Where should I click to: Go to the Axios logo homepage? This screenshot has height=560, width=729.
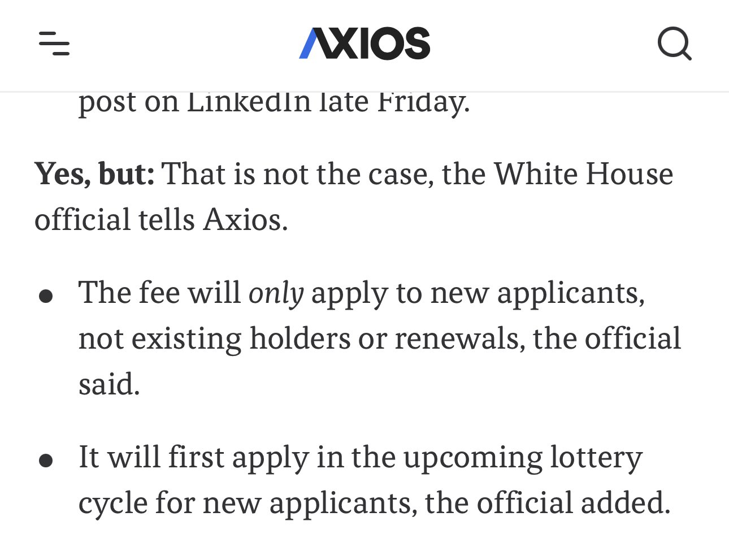click(x=364, y=44)
